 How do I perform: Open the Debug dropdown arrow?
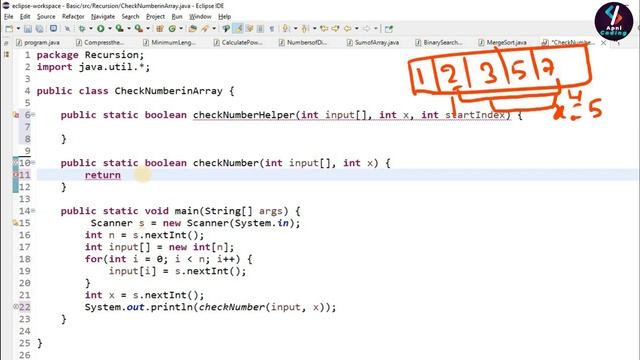click(91, 29)
